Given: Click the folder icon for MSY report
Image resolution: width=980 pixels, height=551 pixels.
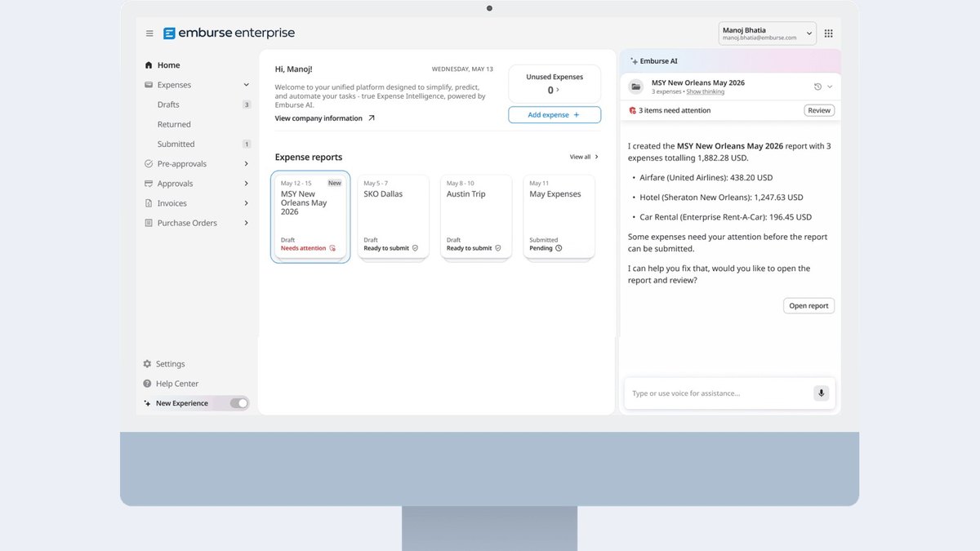Looking at the screenshot, I should tap(636, 87).
